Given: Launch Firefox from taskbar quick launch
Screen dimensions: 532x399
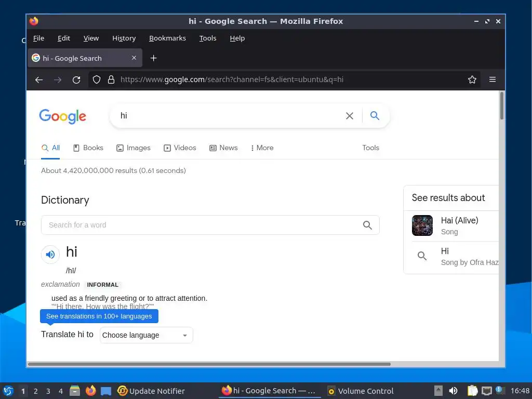Looking at the screenshot, I should pyautogui.click(x=90, y=391).
